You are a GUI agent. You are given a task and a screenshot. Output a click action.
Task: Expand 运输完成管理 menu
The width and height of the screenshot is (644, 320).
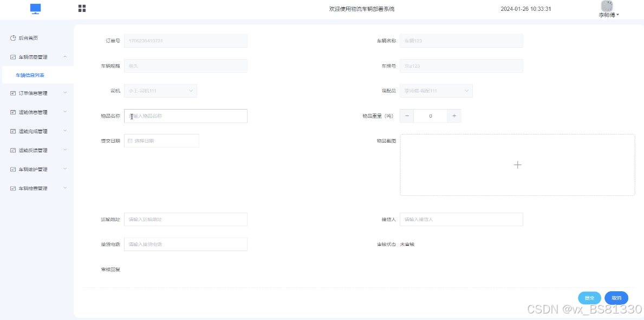36,131
